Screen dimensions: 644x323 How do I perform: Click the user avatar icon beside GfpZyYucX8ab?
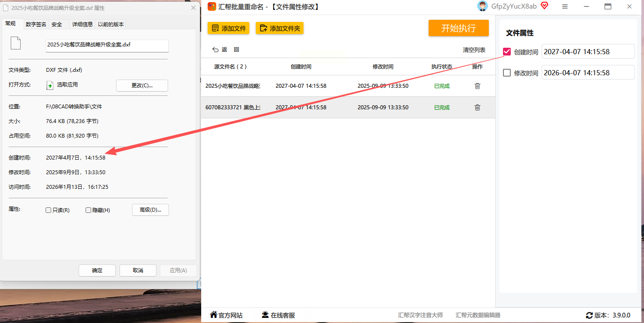coord(483,6)
